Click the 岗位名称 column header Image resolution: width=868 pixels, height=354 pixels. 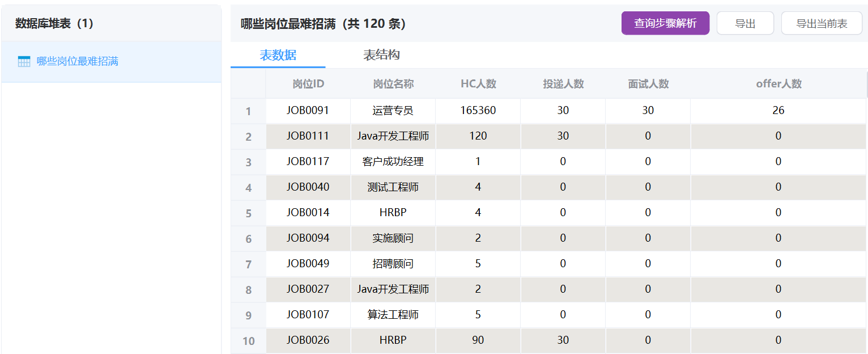click(393, 84)
